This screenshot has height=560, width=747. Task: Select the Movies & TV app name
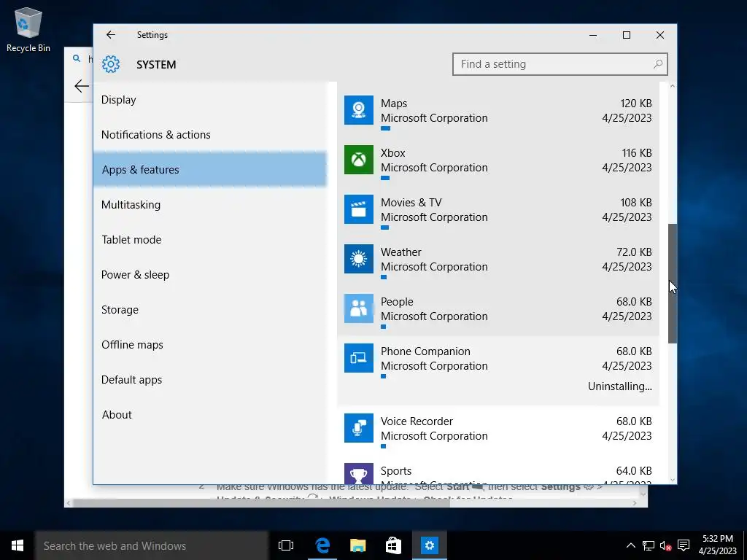(x=411, y=203)
